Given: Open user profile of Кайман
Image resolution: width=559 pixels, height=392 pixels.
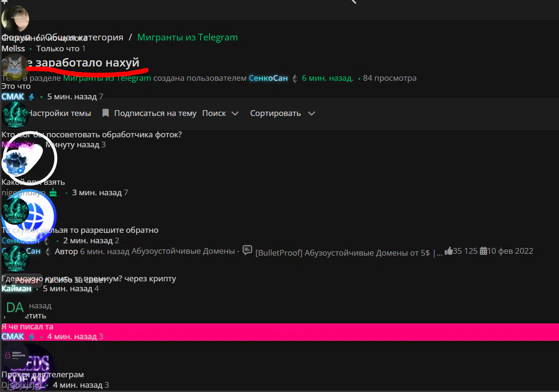Looking at the screenshot, I should 16,288.
